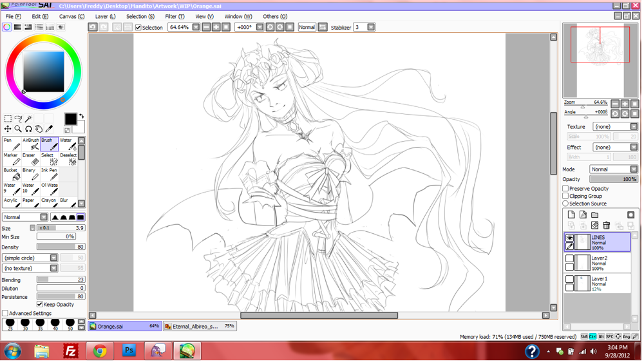Open the zoom percentage dropdown
The image size is (644, 364).
tap(196, 28)
